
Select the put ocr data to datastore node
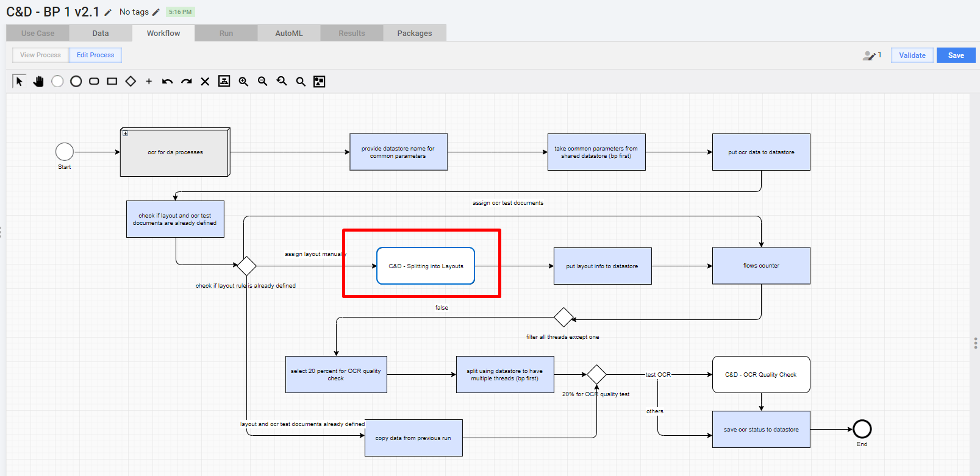point(761,152)
